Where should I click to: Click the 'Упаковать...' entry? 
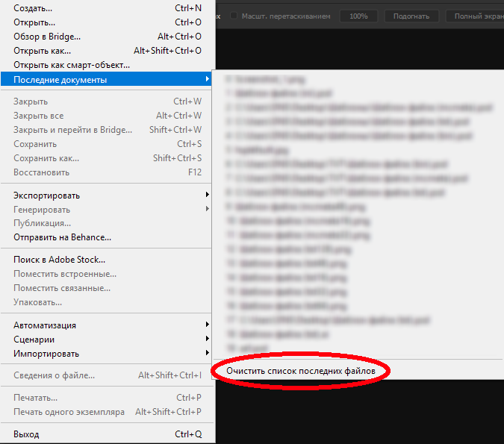coord(106,302)
